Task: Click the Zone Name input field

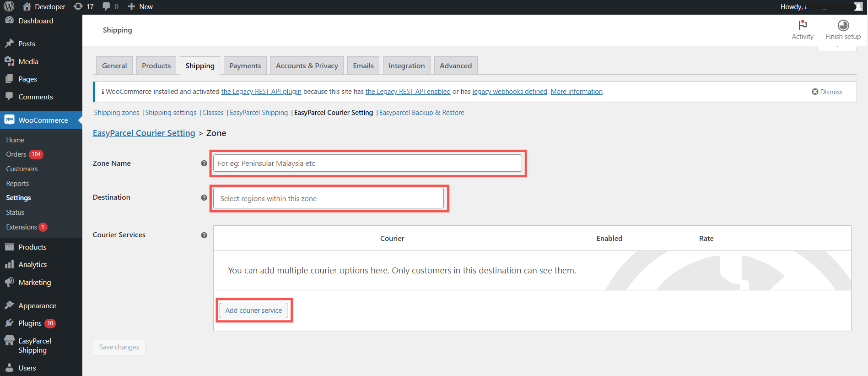Action: pos(367,163)
